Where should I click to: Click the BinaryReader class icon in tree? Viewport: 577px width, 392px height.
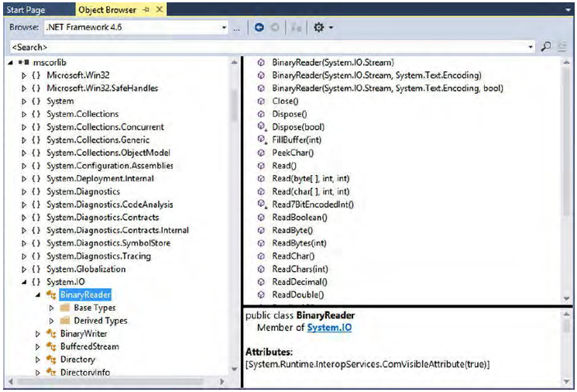pos(51,294)
